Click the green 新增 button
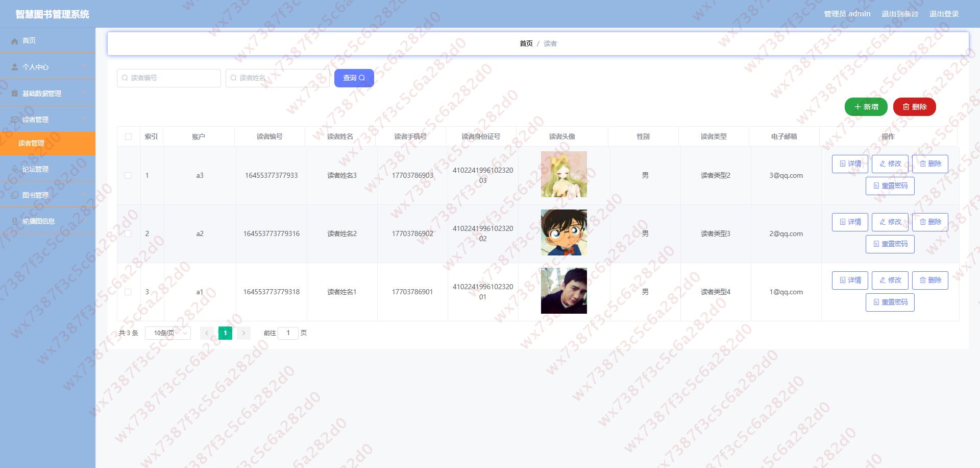Viewport: 980px width, 468px height. tap(866, 107)
